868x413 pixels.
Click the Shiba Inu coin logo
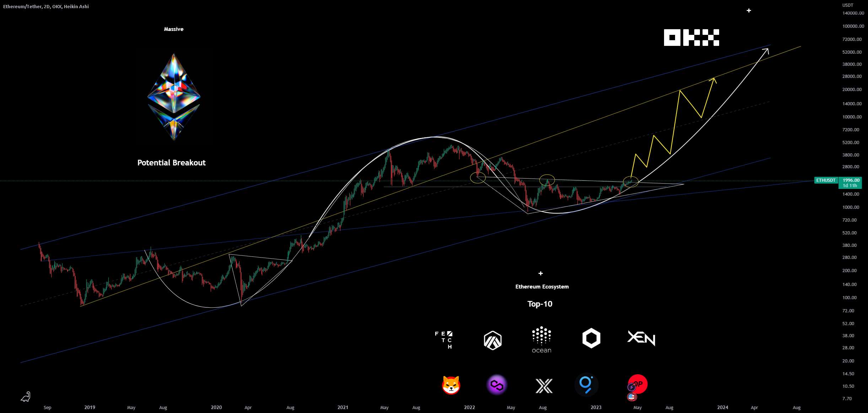coord(451,385)
